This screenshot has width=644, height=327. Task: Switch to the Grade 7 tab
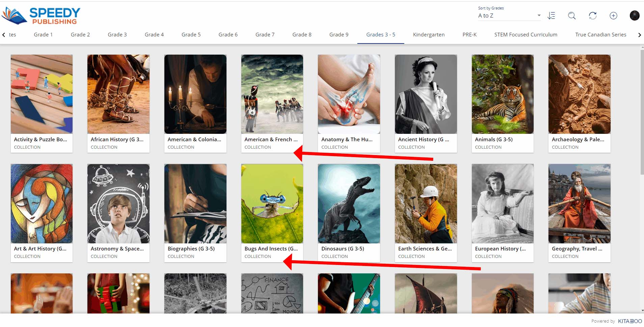point(265,34)
